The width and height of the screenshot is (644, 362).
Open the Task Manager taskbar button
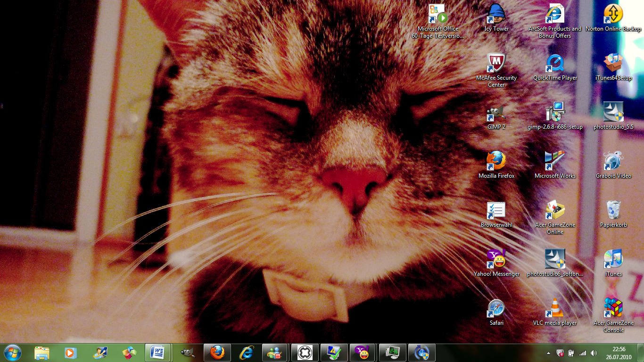pyautogui.click(x=393, y=353)
